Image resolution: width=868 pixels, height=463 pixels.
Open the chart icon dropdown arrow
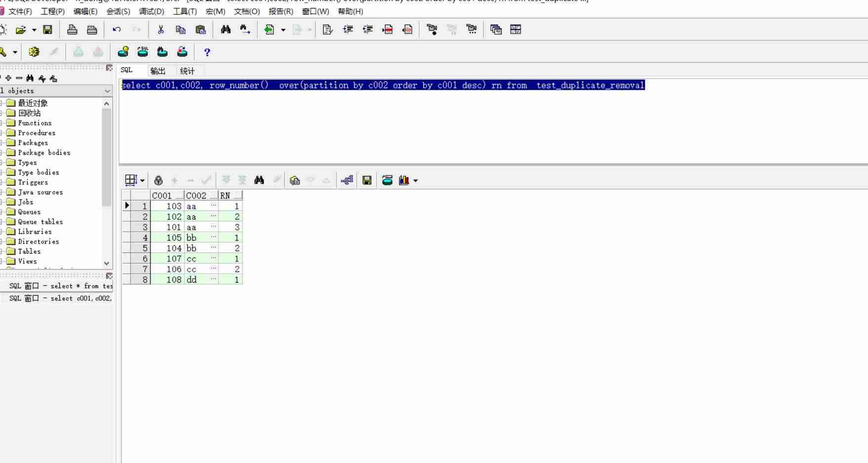point(415,181)
